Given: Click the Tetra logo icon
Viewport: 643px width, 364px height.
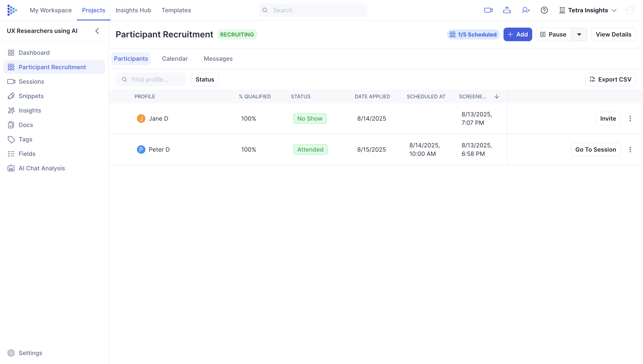Looking at the screenshot, I should point(12,10).
